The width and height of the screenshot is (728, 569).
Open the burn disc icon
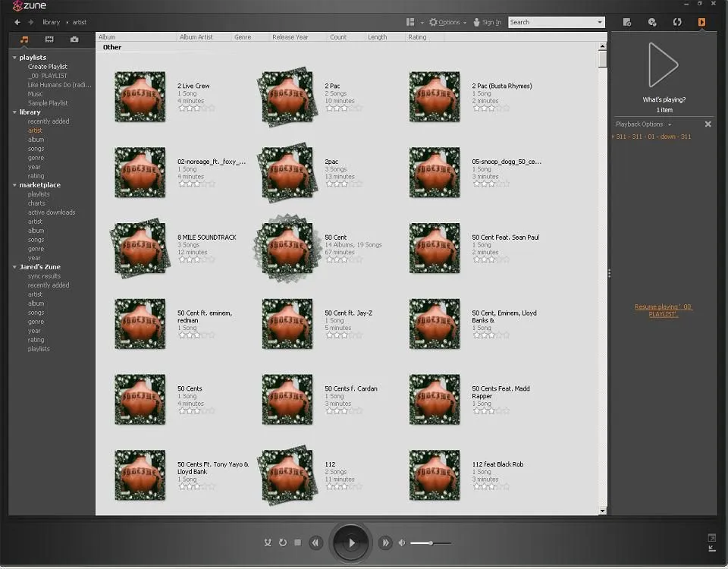(652, 23)
